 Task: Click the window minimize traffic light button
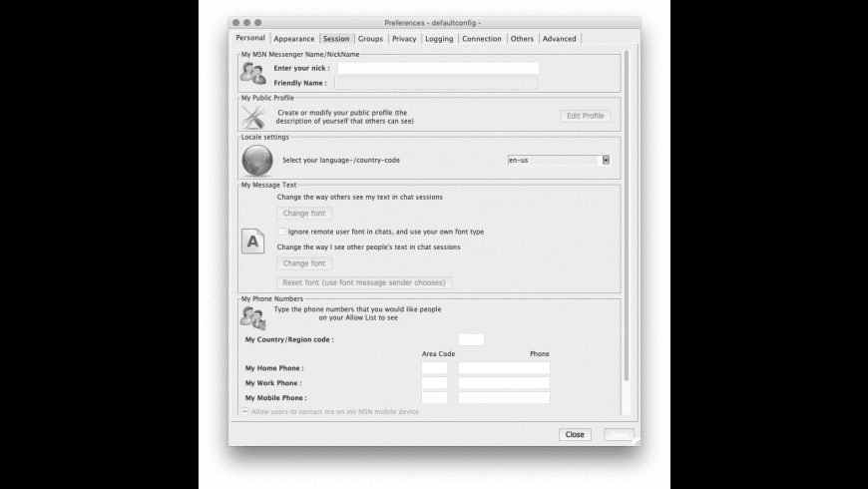click(246, 23)
